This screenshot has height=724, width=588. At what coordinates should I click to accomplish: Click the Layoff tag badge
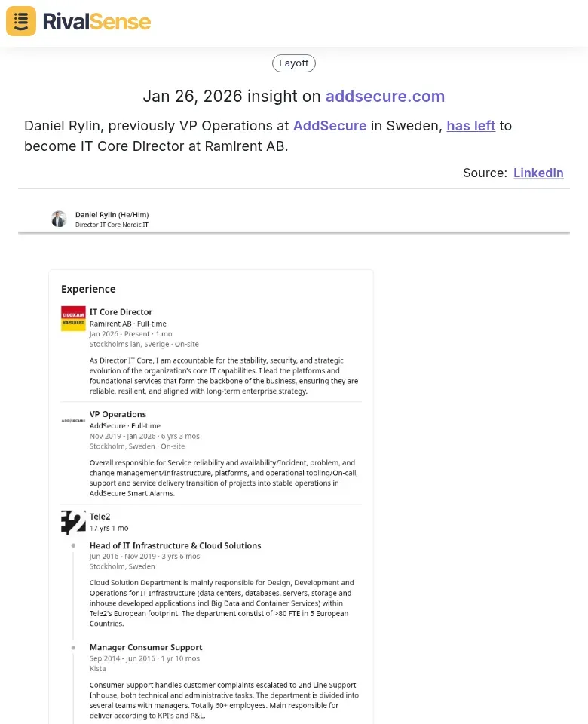[294, 63]
